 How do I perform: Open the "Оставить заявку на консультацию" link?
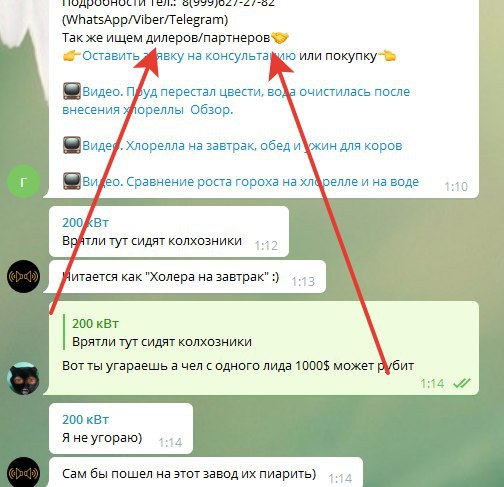click(189, 56)
